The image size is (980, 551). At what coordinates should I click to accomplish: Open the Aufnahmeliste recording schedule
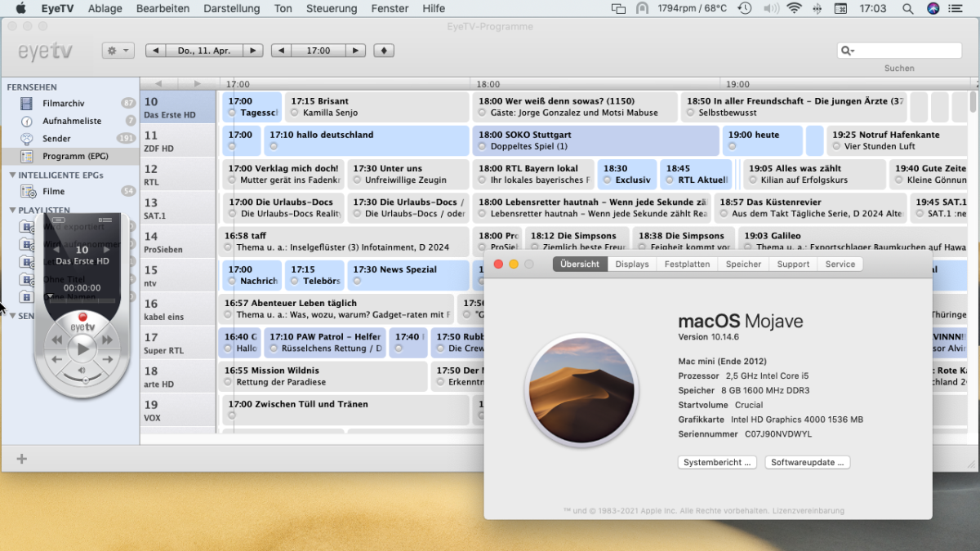(72, 121)
